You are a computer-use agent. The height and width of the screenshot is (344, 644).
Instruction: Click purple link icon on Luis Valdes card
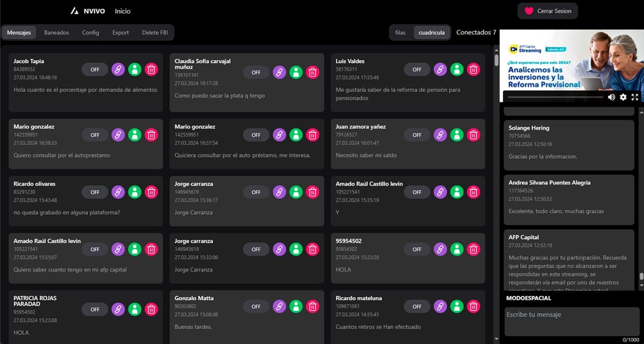click(440, 69)
